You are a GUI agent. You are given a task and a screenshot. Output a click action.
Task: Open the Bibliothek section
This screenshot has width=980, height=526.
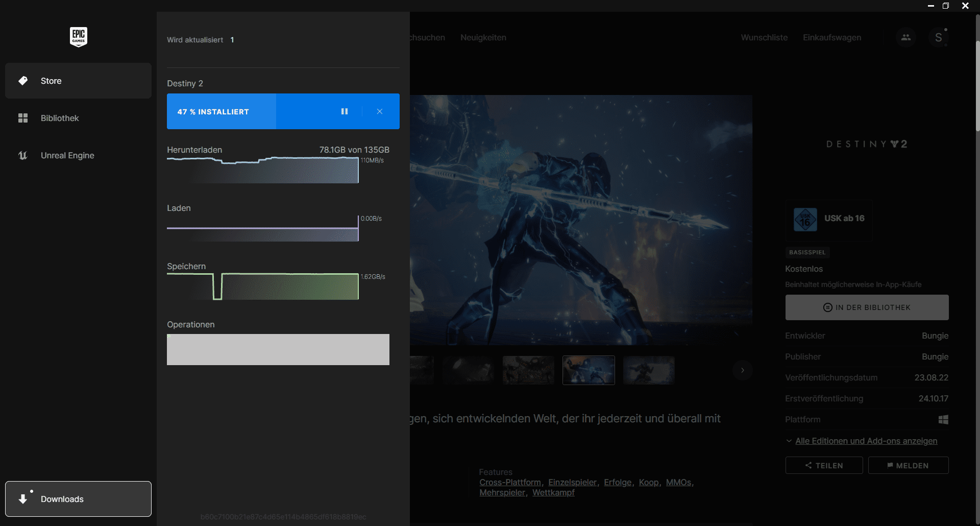point(78,118)
